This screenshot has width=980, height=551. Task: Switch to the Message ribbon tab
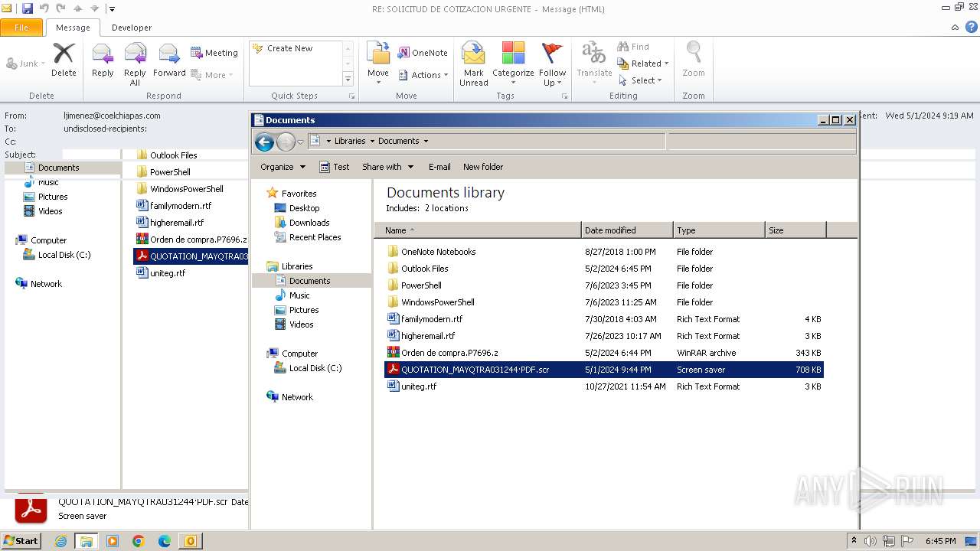pos(73,28)
